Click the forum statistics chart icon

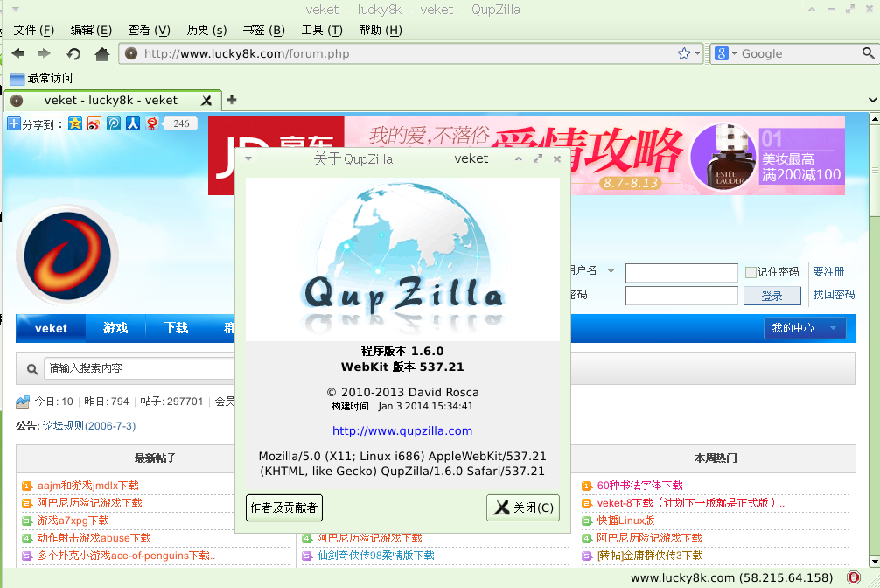(23, 402)
